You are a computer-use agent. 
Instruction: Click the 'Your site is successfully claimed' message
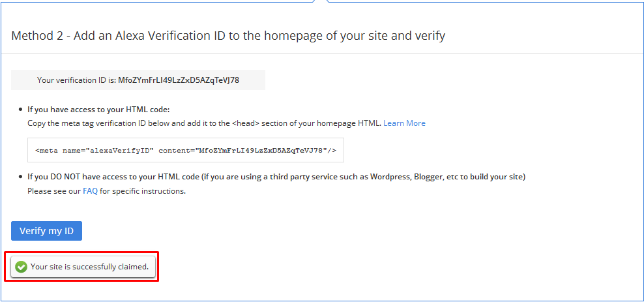[x=89, y=267]
